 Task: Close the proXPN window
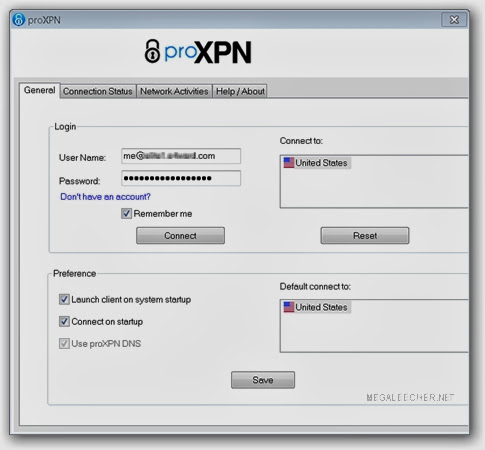point(454,20)
